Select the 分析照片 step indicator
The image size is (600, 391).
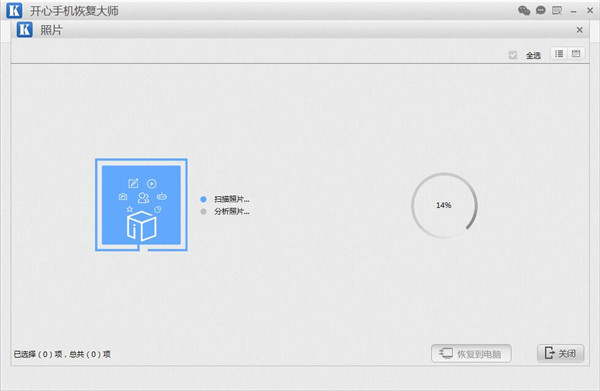click(x=225, y=211)
